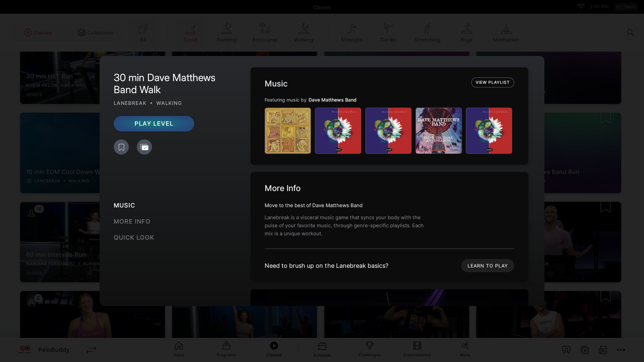Go to Home in bottom bar
Image resolution: width=644 pixels, height=362 pixels.
coord(179,349)
